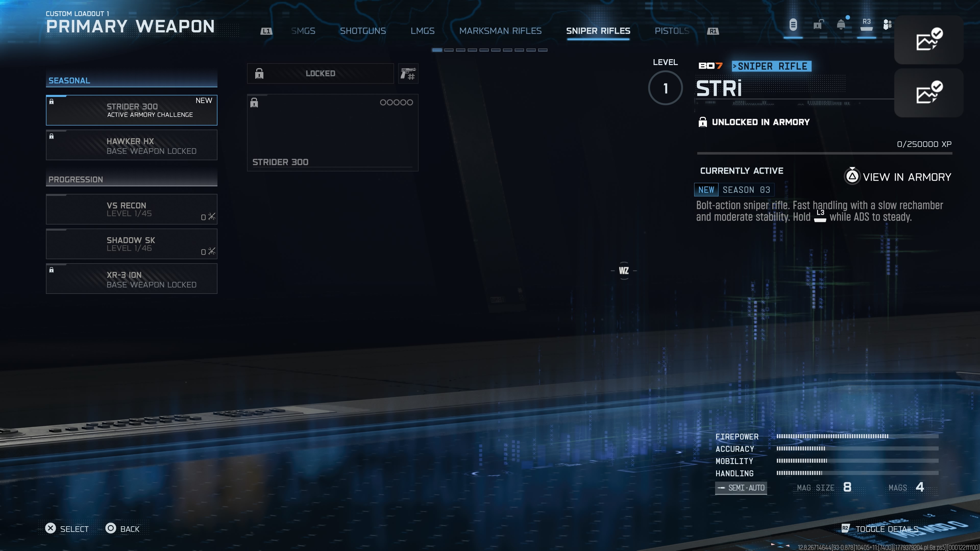Click the Toggle Details prompt text

point(887,529)
